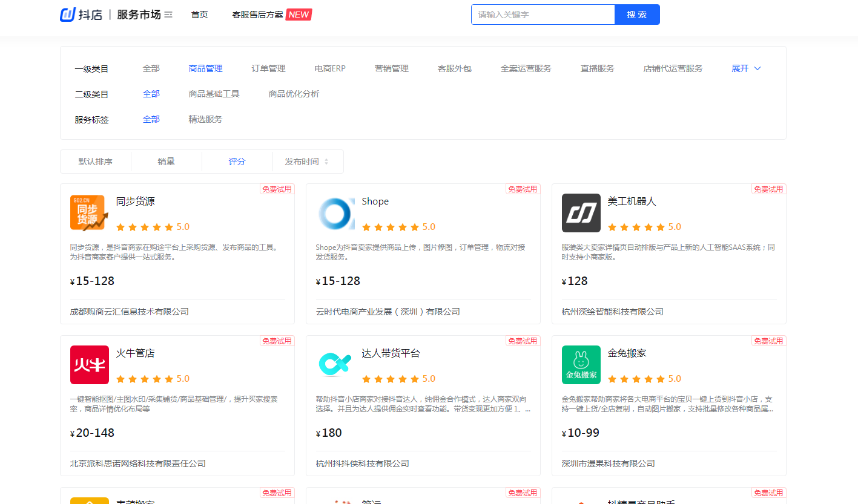Filter by 精选服务 tag

206,119
